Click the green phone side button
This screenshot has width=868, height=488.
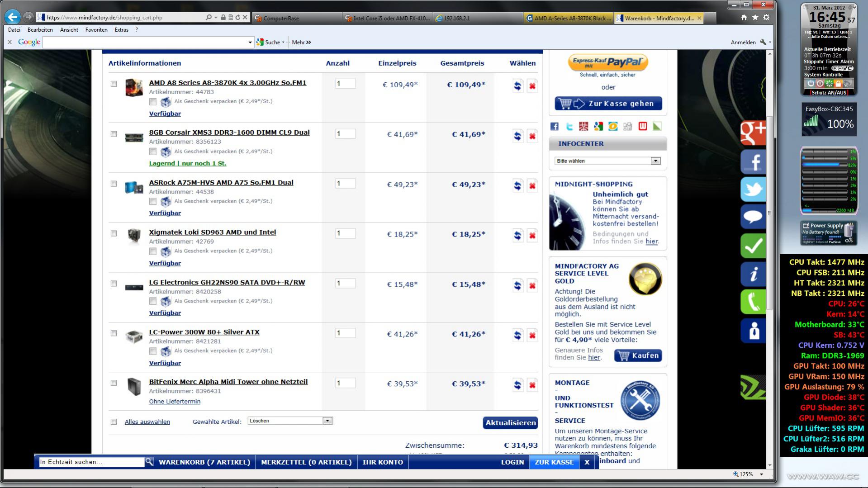click(x=753, y=302)
